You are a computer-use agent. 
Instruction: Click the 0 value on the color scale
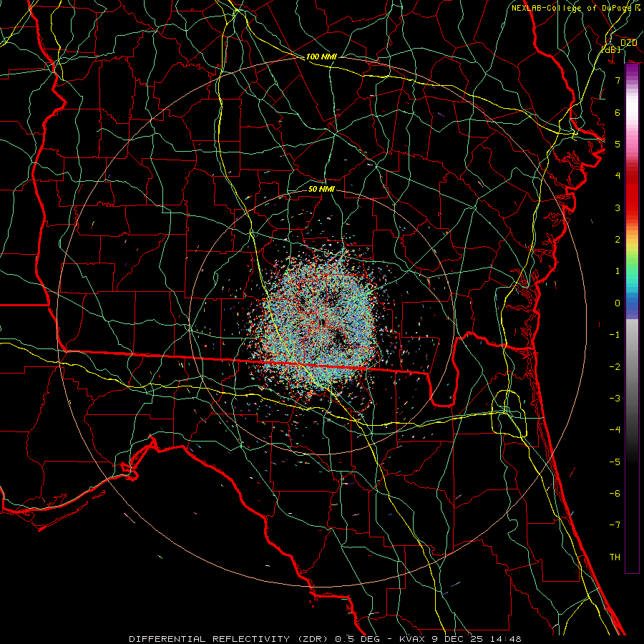point(618,303)
